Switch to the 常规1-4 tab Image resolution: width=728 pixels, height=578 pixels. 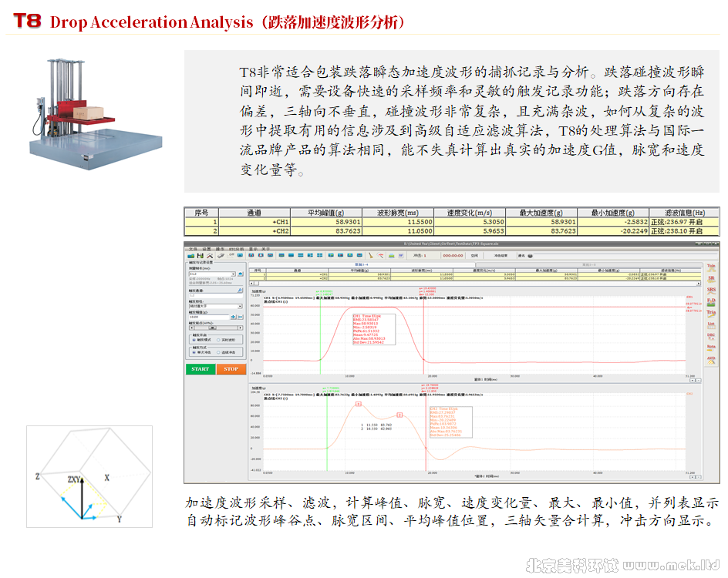[x=362, y=264]
